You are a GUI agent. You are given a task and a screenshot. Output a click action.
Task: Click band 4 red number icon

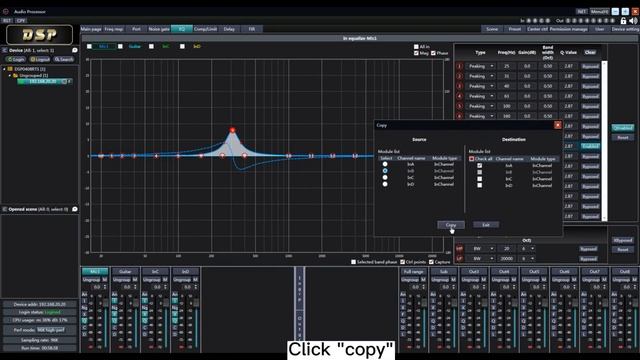[460, 96]
